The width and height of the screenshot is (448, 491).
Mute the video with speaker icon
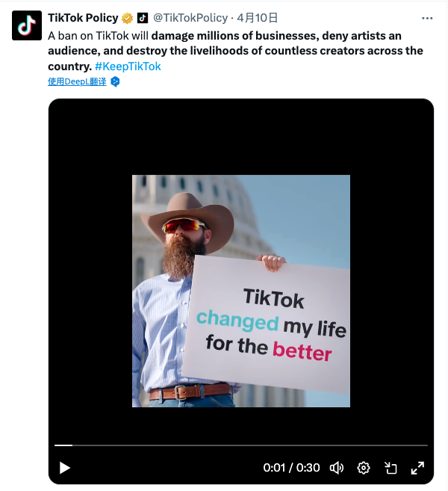tap(337, 468)
